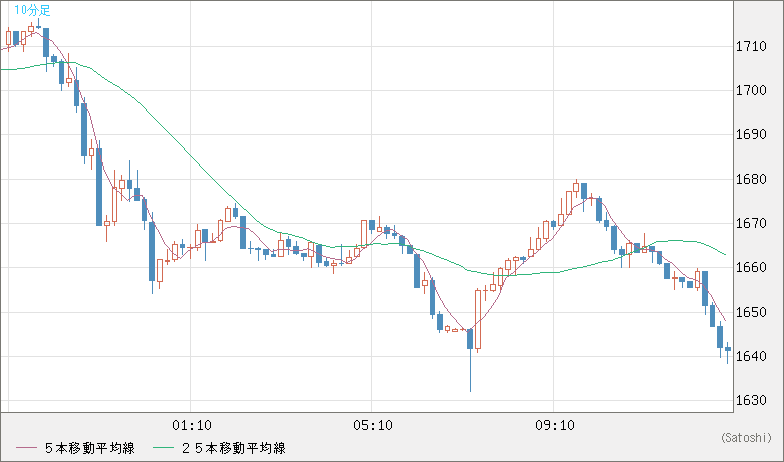This screenshot has width=784, height=462.
Task: Click the red legend line for 5本移動平均線
Action: [x=26, y=448]
